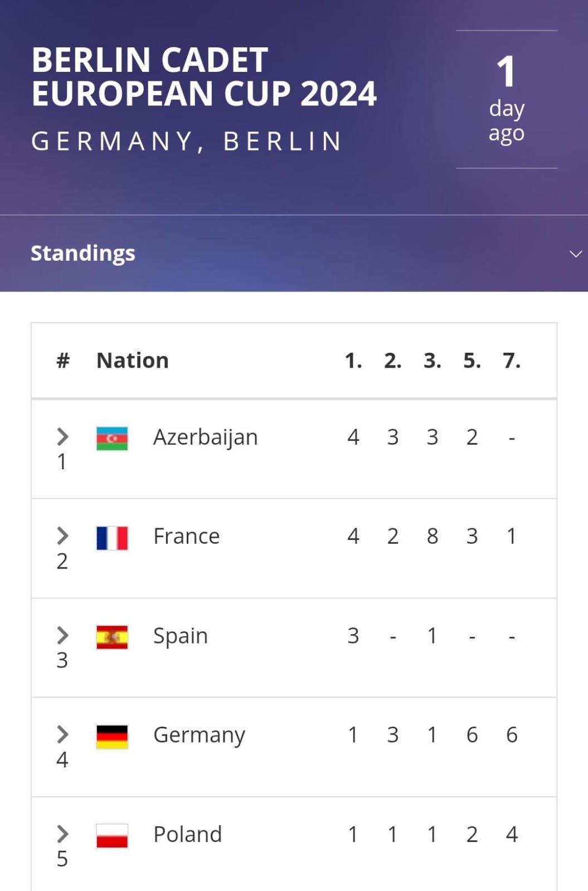Open the Azerbaijan nation link
The height and width of the screenshot is (891, 588).
[205, 437]
